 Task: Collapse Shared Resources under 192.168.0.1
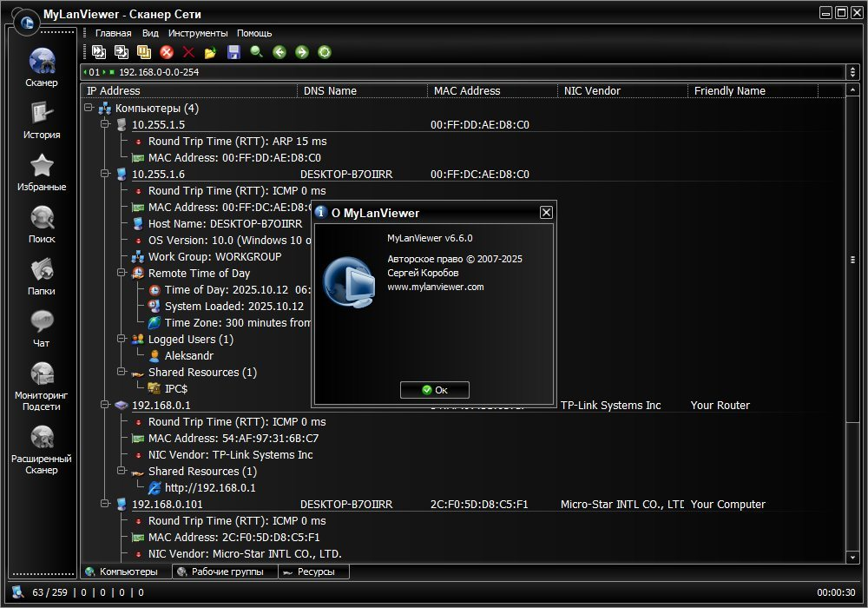122,471
